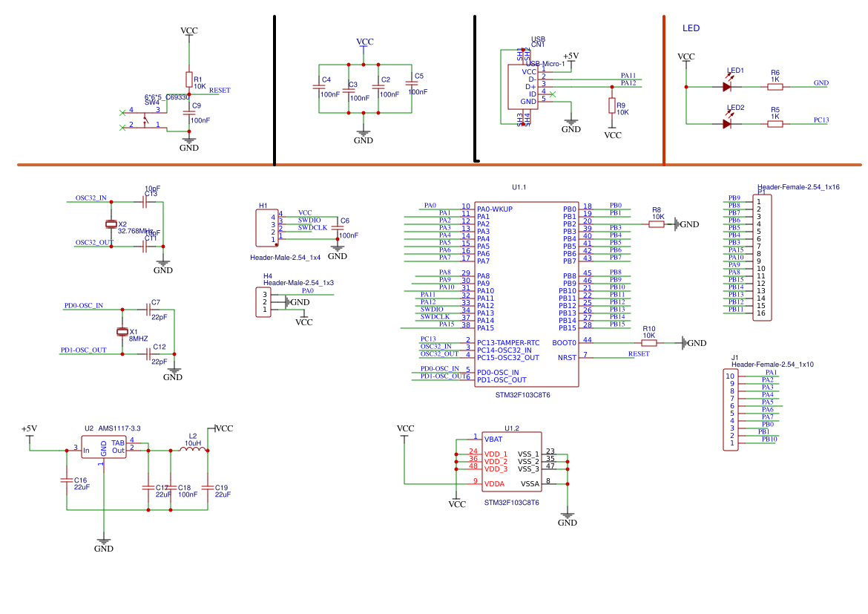Screen dimensions: 868x614
Task: Select the J1 10-pin female header
Action: [731, 410]
